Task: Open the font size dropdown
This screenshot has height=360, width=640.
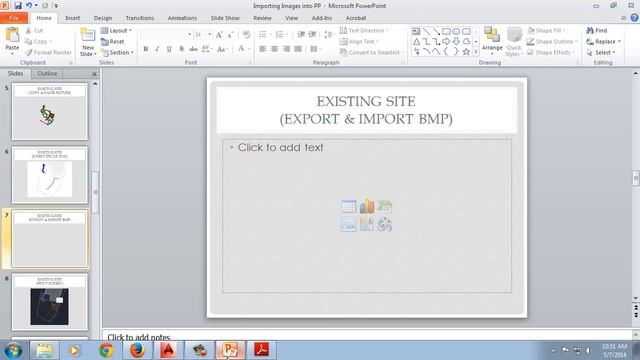Action: coord(210,35)
